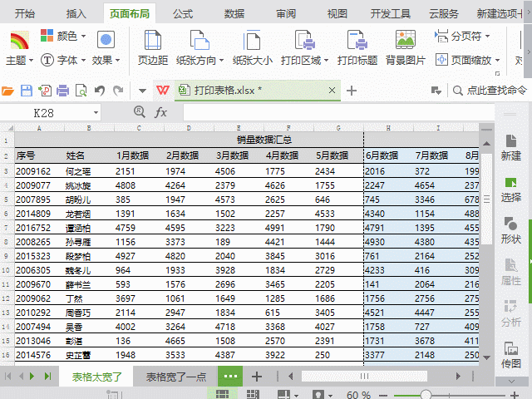Screen dimensions: 532x399
Task: Click the fx insert function icon
Action: [x=160, y=112]
